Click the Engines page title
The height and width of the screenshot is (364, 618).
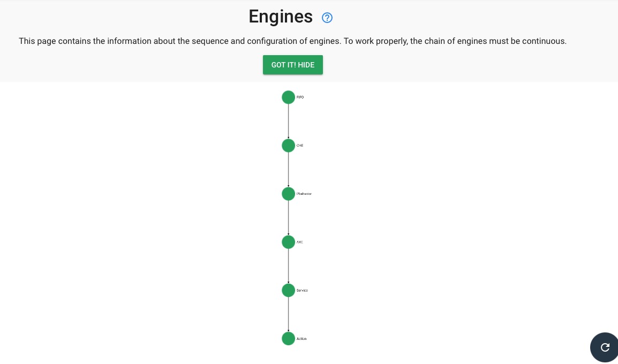click(x=281, y=17)
